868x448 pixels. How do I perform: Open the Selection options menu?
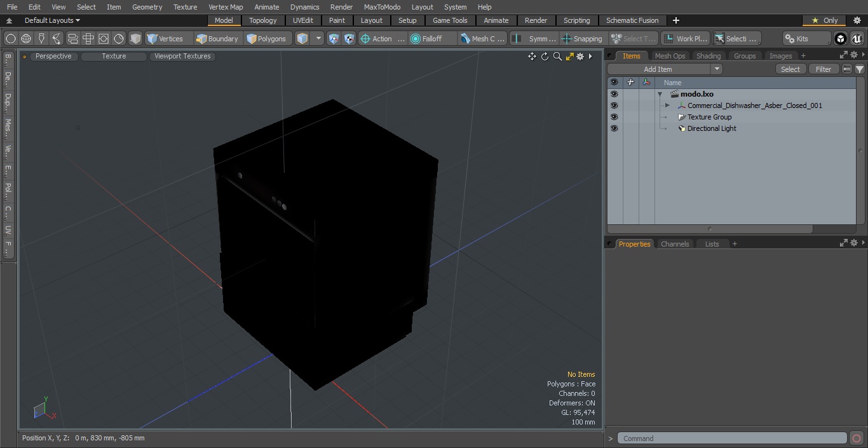tap(736, 39)
